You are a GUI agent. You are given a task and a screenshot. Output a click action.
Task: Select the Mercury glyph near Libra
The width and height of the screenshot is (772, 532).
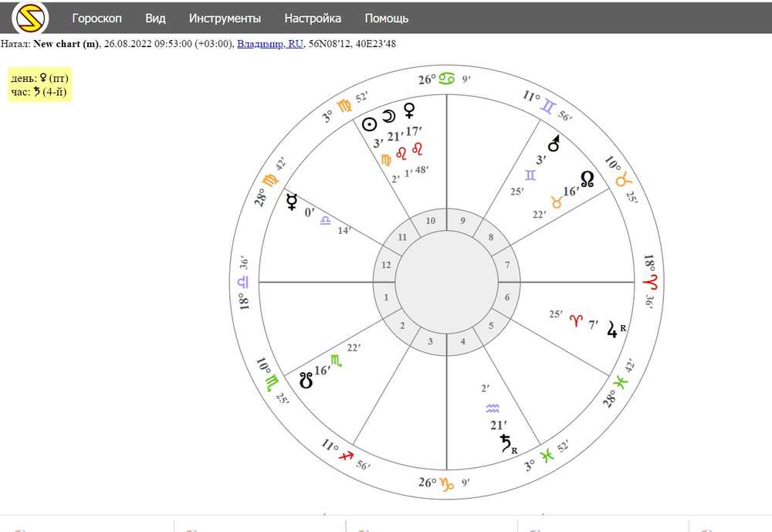click(x=292, y=202)
